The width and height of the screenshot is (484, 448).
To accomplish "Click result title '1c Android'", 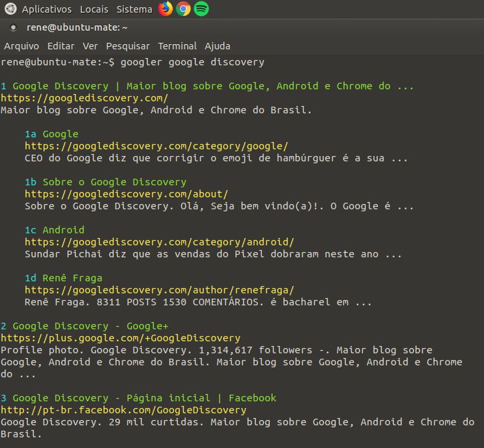I will pyautogui.click(x=55, y=230).
